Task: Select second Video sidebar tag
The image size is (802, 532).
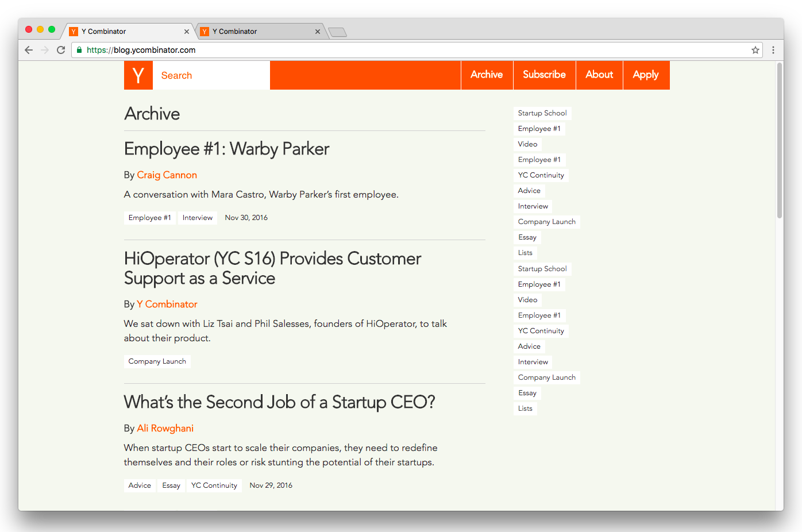Action: coord(528,300)
